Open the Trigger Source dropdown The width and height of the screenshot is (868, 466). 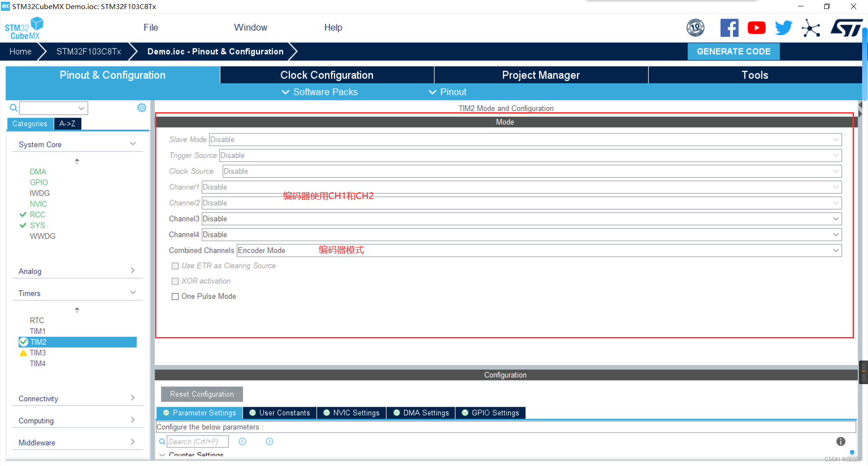530,155
